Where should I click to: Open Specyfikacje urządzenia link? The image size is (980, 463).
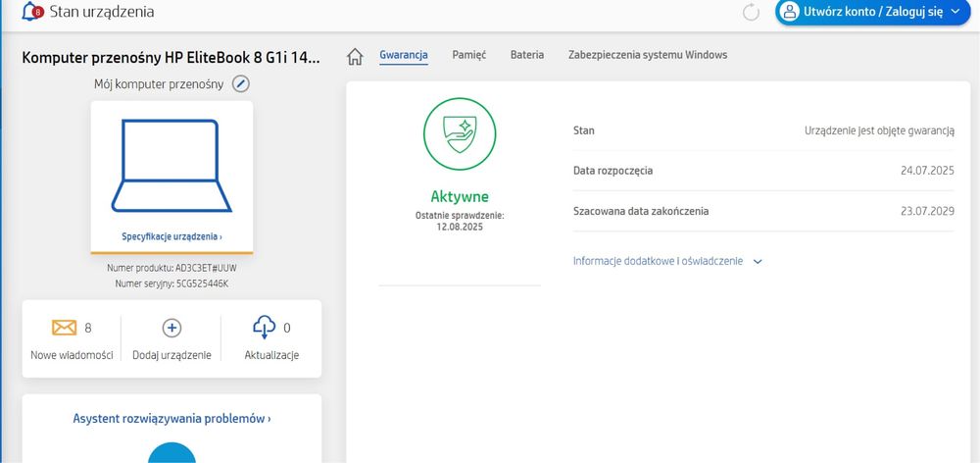tap(171, 236)
